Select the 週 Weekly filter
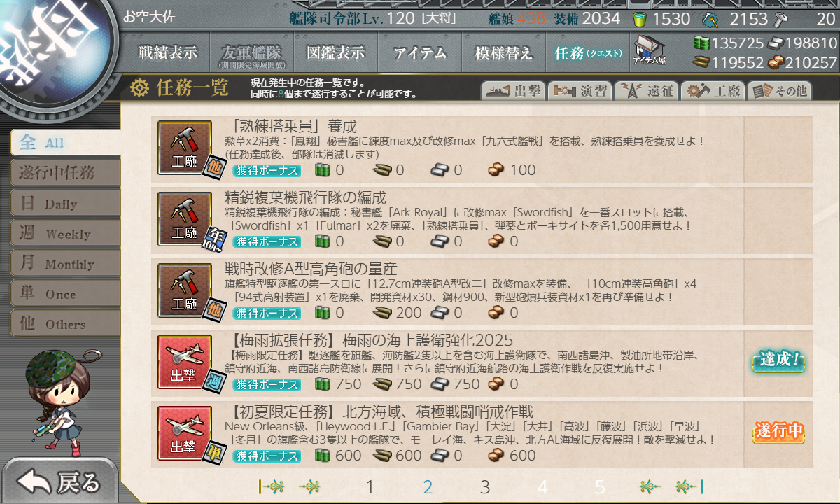Image resolution: width=840 pixels, height=504 pixels. click(x=65, y=233)
